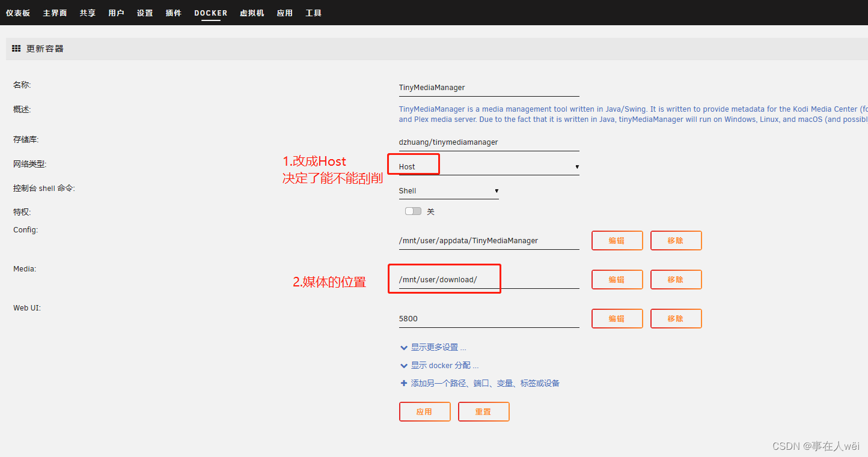Screen dimensions: 868x457
Task: Switch to the DOCKER tab
Action: (x=210, y=13)
